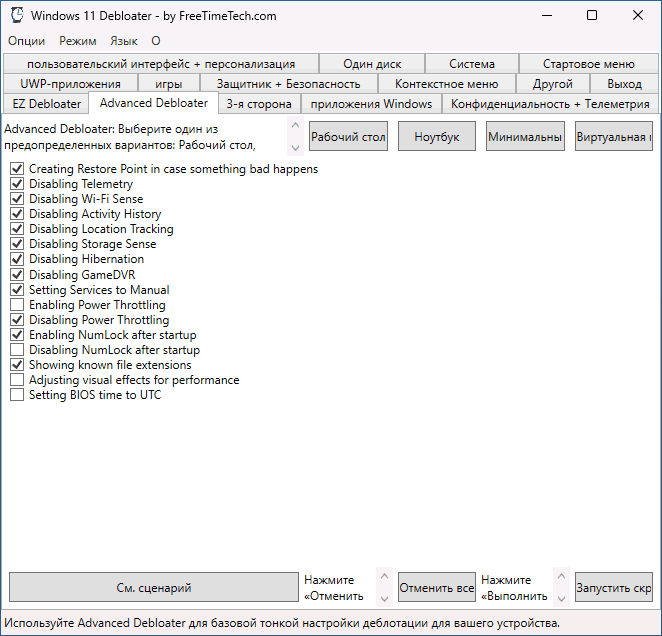
Task: Click up arrow beside Нажмите «Выполнить text
Action: (561, 576)
